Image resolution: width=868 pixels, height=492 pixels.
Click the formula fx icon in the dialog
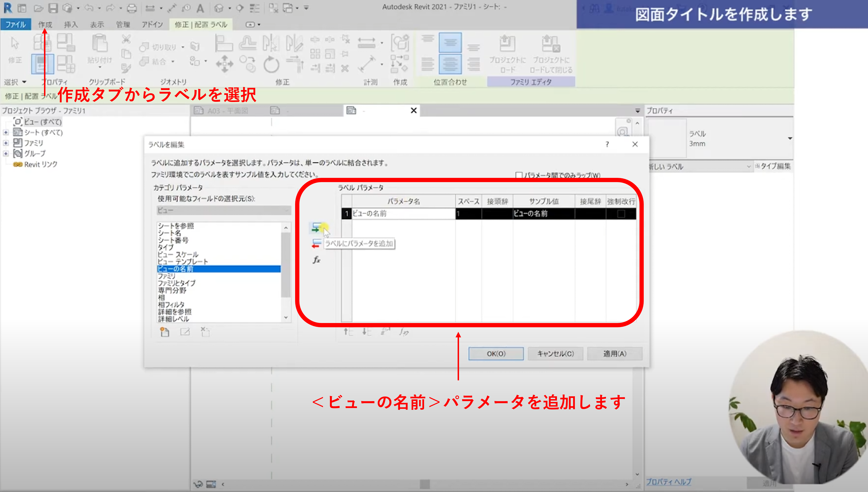(x=316, y=260)
